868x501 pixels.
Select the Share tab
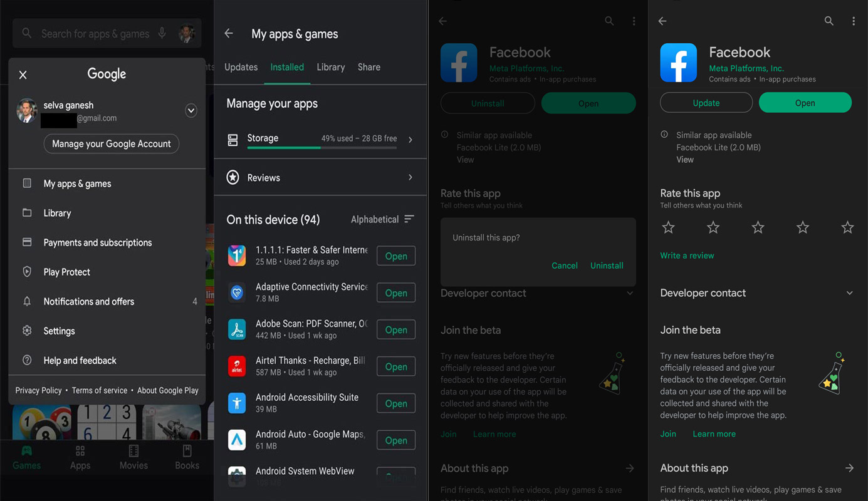click(369, 67)
